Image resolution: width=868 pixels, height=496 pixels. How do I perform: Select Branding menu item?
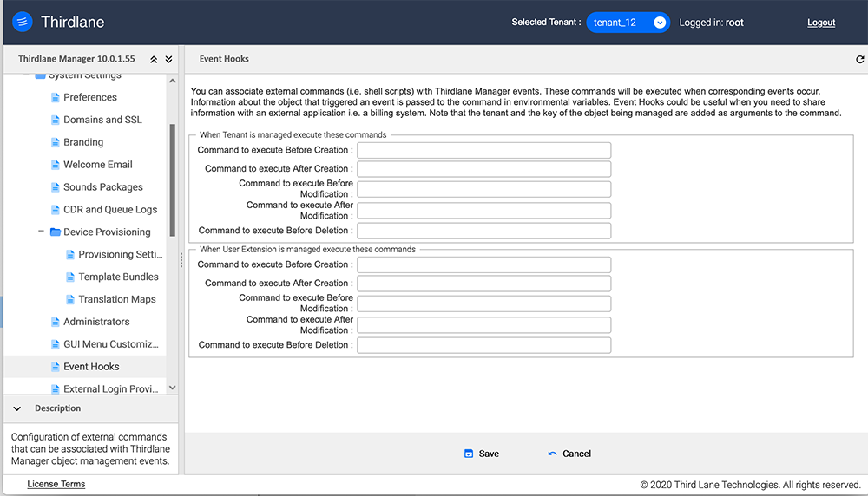83,142
